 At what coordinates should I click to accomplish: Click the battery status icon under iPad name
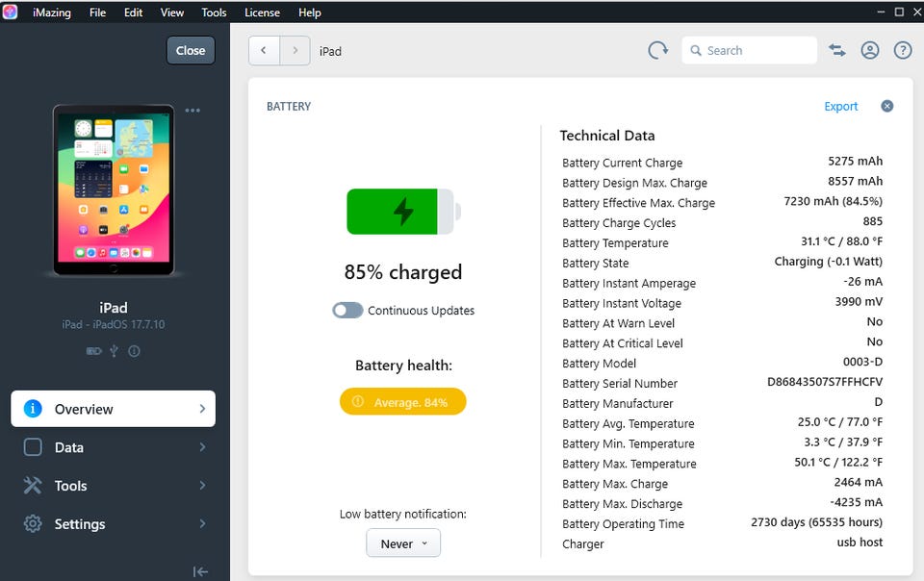pyautogui.click(x=93, y=351)
